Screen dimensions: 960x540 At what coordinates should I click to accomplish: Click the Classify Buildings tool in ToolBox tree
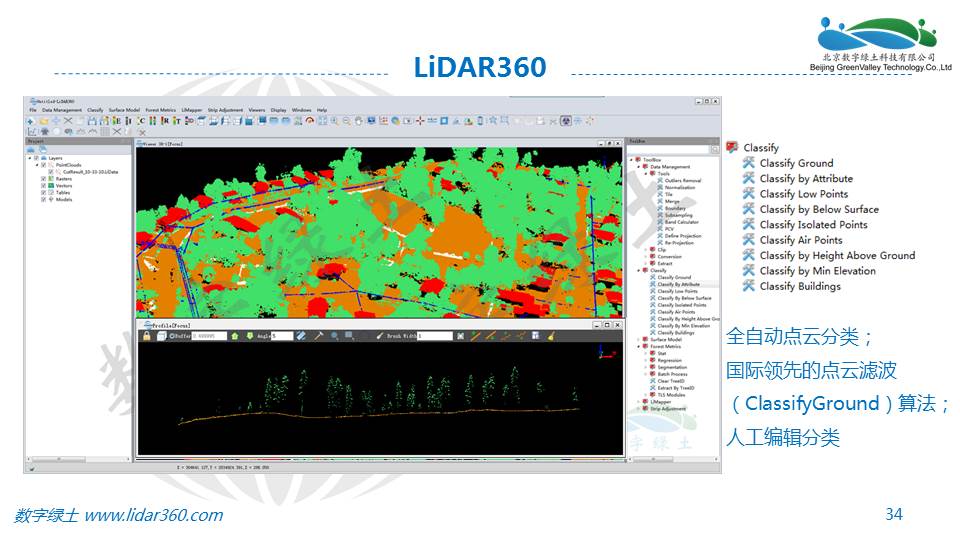click(x=676, y=332)
